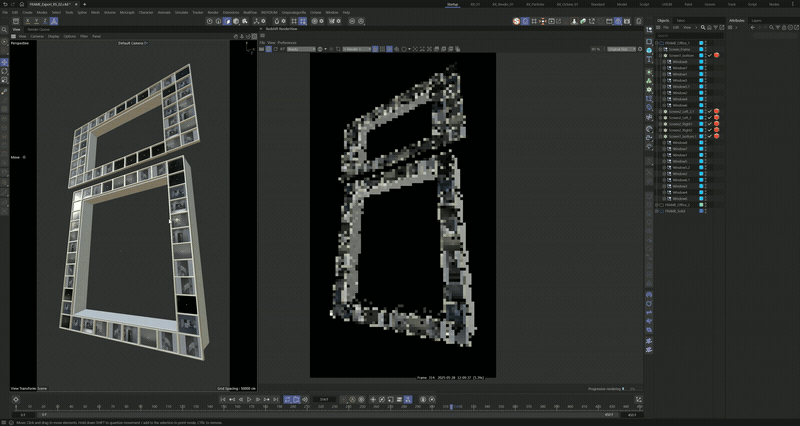Open the RenderView Preferences menu
Screen dimensions: 800x426
287,43
